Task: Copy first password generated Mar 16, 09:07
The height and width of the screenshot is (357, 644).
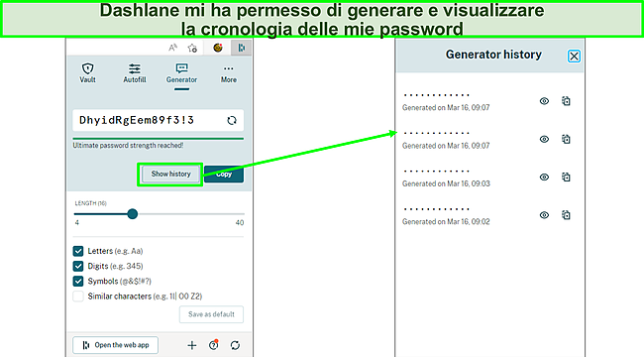Action: pos(566,101)
